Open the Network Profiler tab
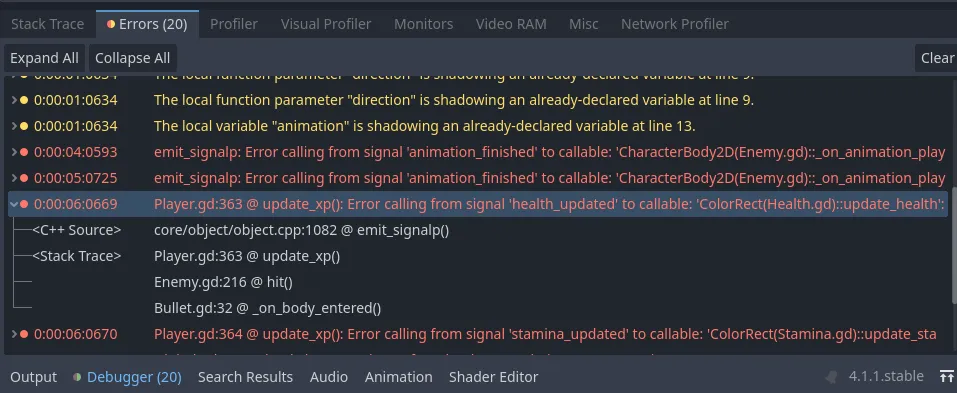The width and height of the screenshot is (957, 393). (674, 24)
